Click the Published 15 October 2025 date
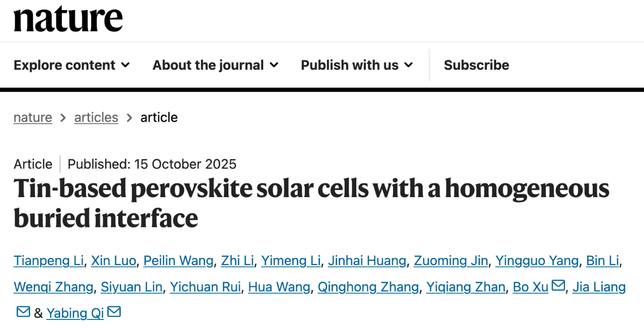This screenshot has height=329, width=644. point(152,164)
